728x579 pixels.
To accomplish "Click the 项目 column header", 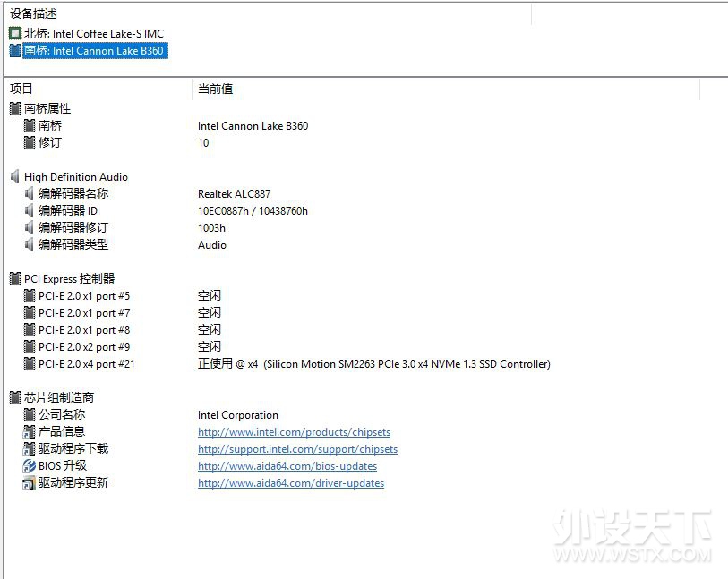I will 21,89.
